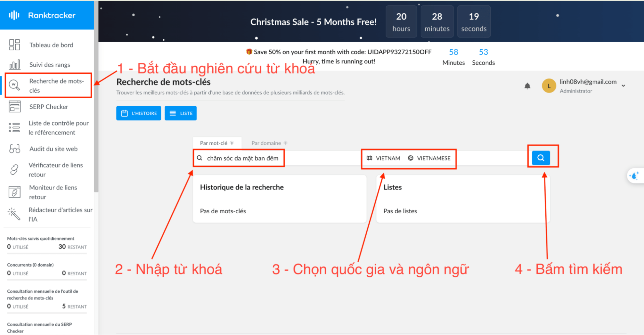Click the Save 50% promo code text
Screen dimensions: 644x335
[x=342, y=52]
